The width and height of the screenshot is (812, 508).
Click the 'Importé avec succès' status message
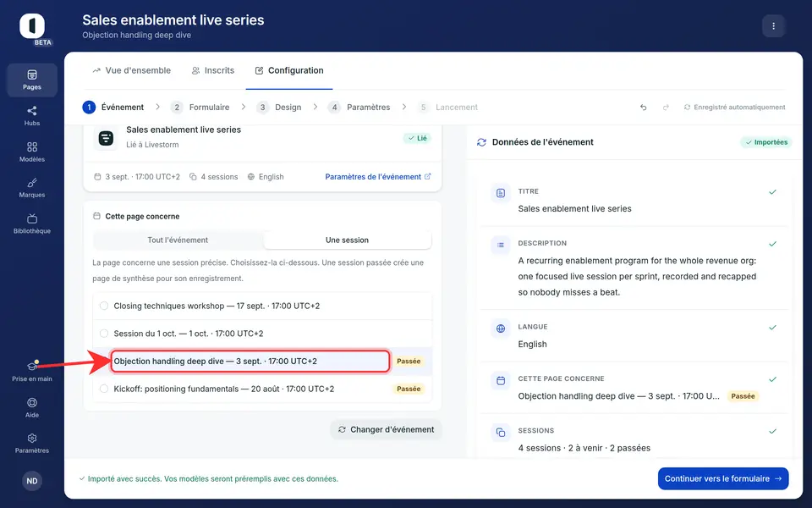[x=208, y=479]
